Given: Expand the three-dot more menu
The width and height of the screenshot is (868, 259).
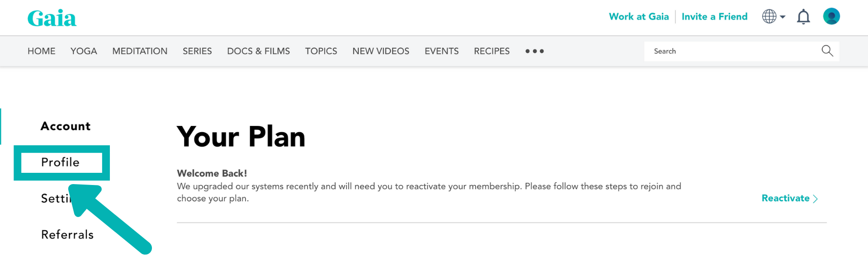Looking at the screenshot, I should point(534,51).
